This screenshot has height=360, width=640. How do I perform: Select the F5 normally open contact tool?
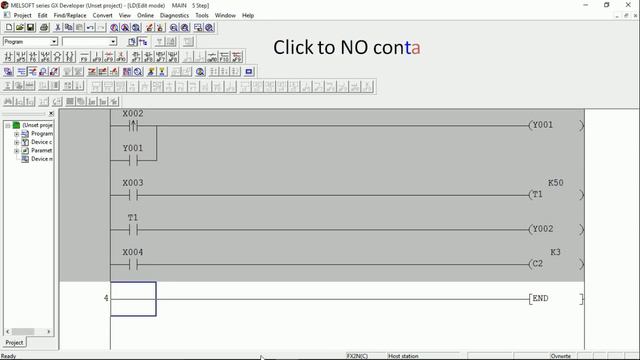click(9, 56)
